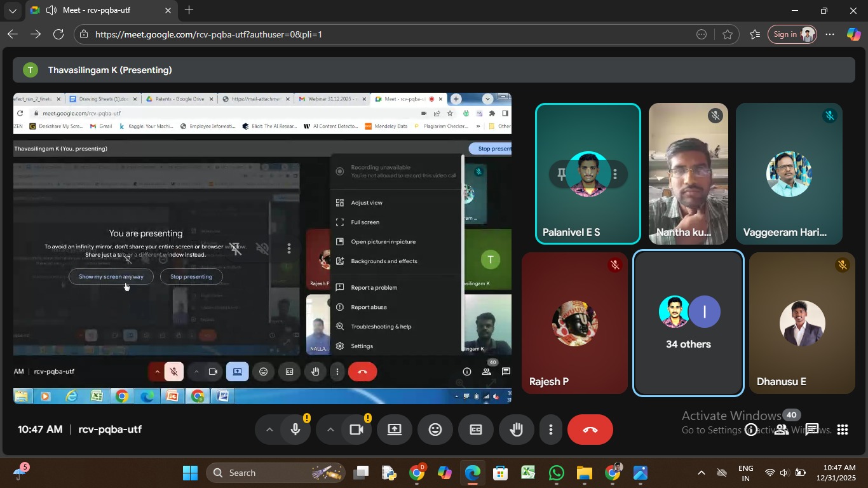Open options dots on the Palanivel E S tile
The width and height of the screenshot is (868, 488).
tap(614, 174)
